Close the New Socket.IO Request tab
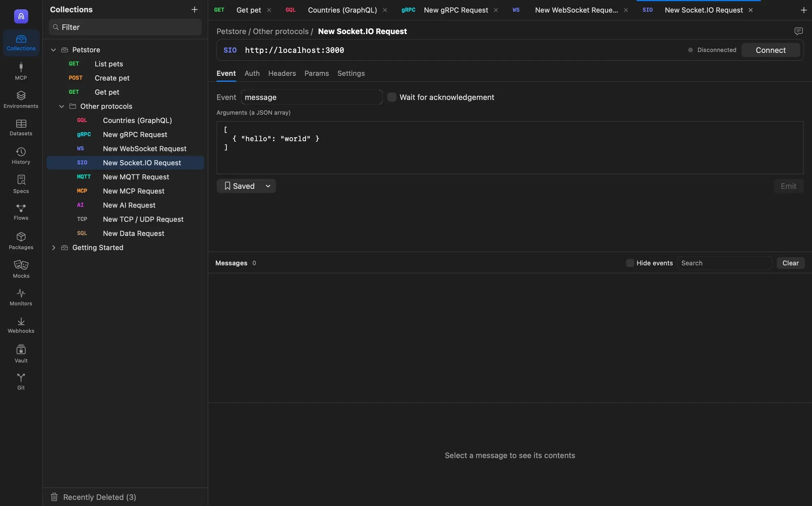The height and width of the screenshot is (506, 812). pos(751,10)
